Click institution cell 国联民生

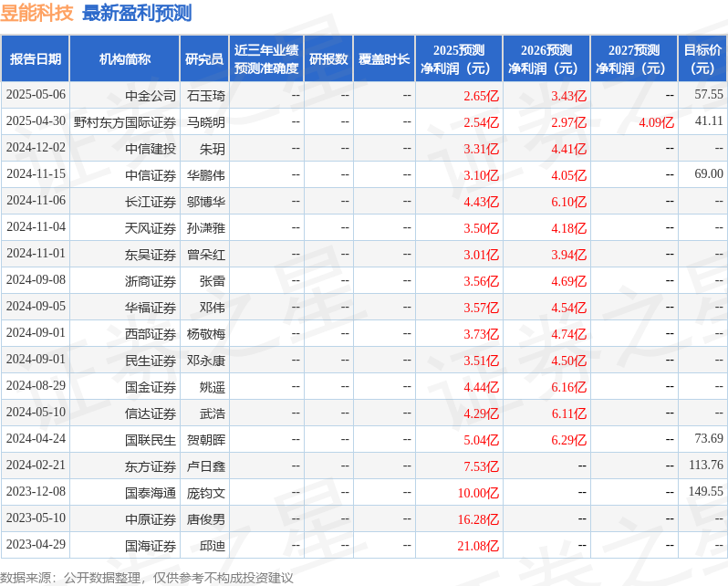151,440
